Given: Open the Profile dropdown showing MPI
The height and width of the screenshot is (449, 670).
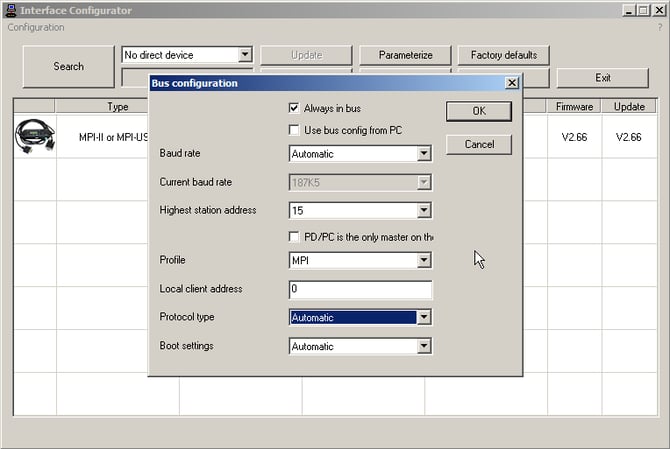Looking at the screenshot, I should (x=424, y=261).
